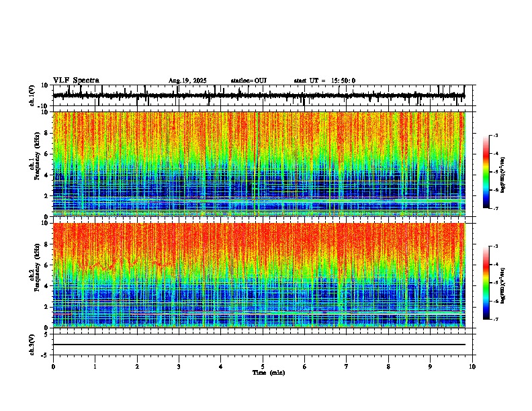Select the "ch.3(V)" axis label
Screen dimensions: 532x411
point(32,345)
